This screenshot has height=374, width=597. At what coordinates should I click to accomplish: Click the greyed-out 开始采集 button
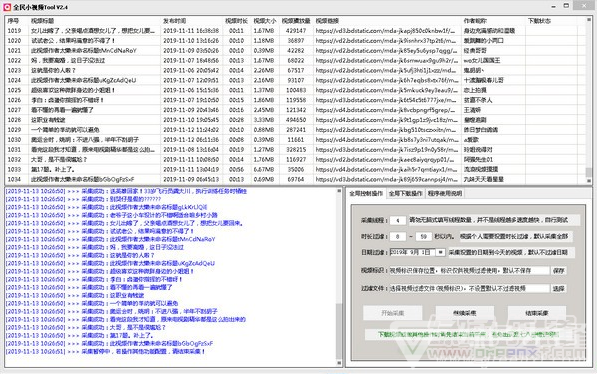[x=393, y=313]
